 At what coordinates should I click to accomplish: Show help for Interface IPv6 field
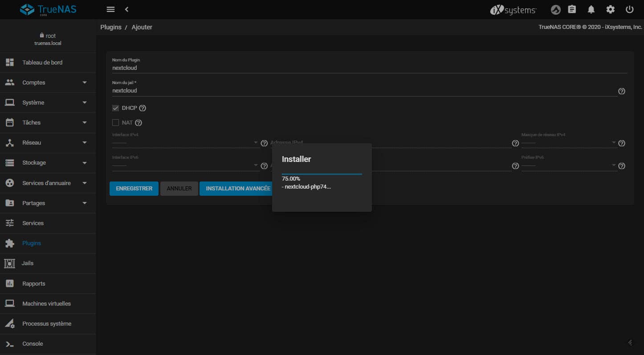click(x=264, y=166)
